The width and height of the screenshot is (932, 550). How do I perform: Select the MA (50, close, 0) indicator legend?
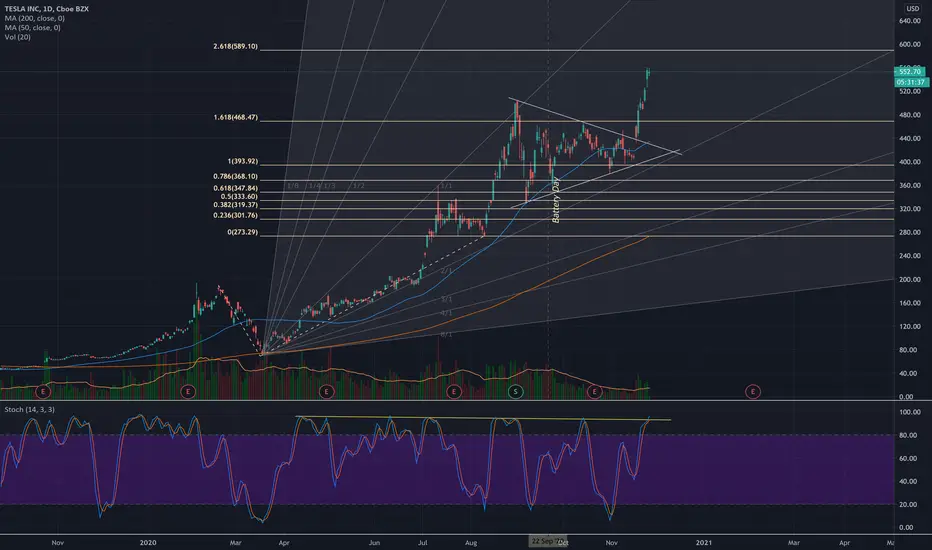point(33,28)
